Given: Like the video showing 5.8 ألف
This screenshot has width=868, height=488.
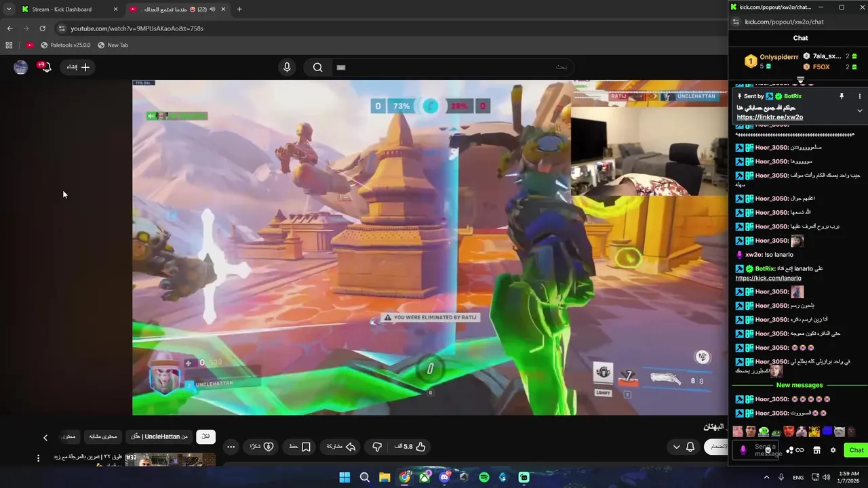Looking at the screenshot, I should (x=410, y=447).
